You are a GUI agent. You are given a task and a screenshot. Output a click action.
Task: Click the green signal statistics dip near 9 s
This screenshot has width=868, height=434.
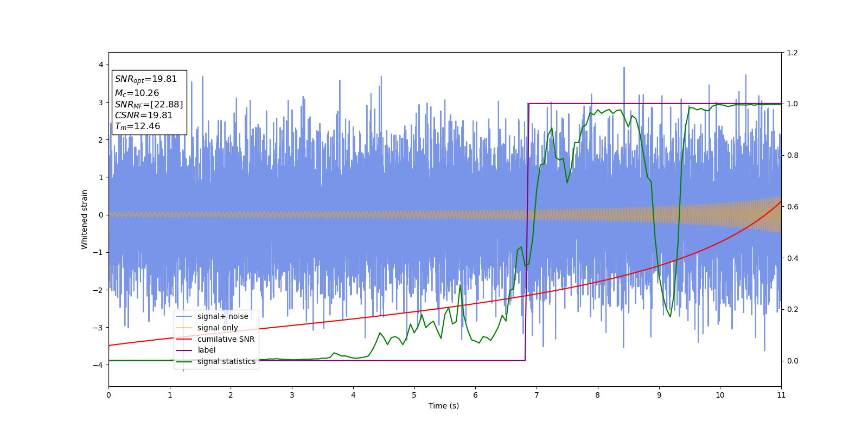(x=670, y=316)
